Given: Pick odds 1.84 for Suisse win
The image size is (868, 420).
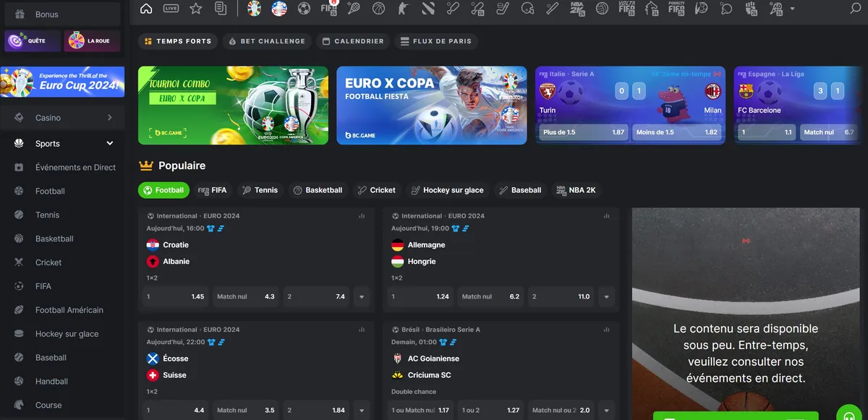Looking at the screenshot, I should 315,410.
